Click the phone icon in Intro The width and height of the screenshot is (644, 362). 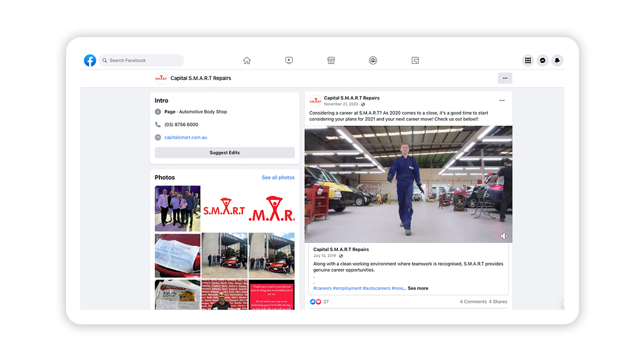click(158, 125)
